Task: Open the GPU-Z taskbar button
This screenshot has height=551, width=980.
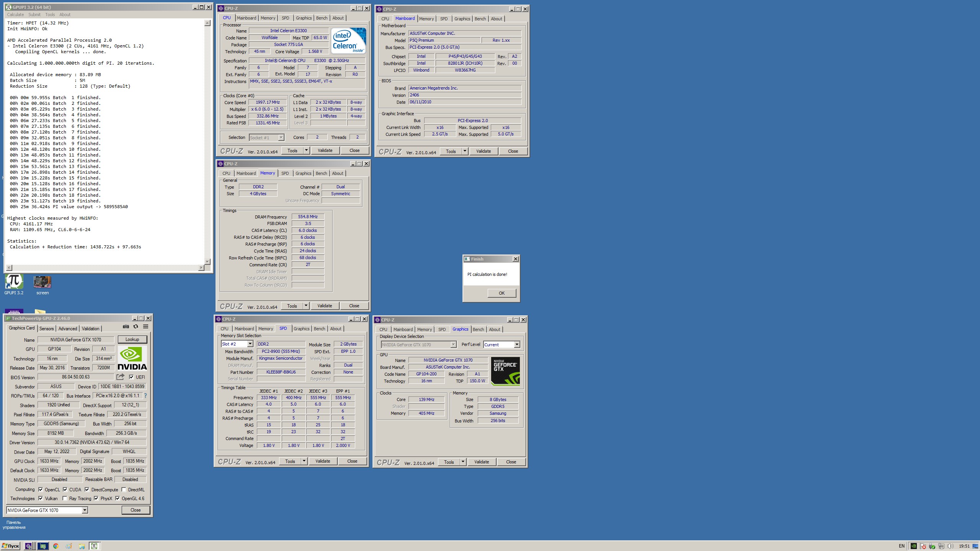Action: [43, 546]
